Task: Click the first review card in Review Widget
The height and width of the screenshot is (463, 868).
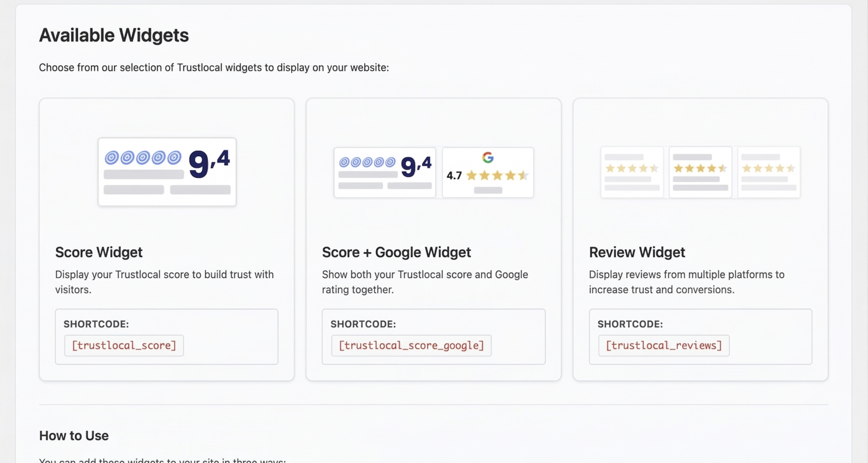Action: click(632, 172)
